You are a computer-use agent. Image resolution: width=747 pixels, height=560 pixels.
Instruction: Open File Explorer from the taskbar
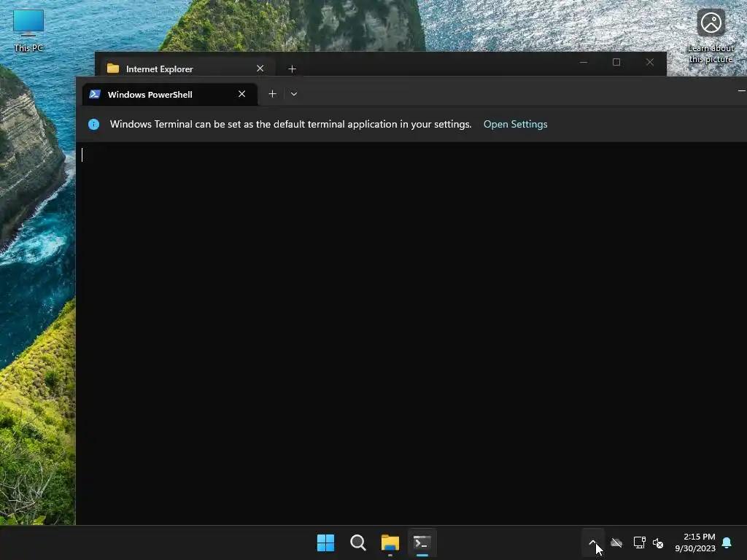click(390, 542)
